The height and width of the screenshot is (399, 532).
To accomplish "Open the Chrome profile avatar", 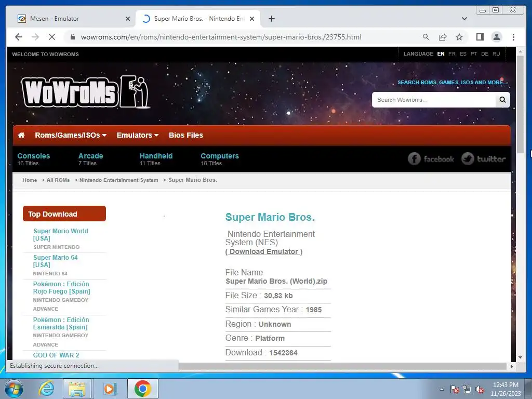I will coord(496,37).
